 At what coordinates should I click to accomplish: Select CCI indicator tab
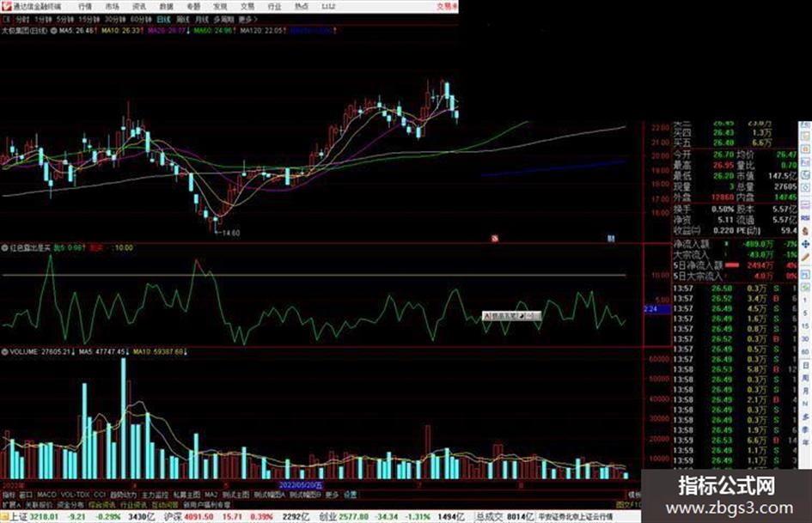point(100,495)
